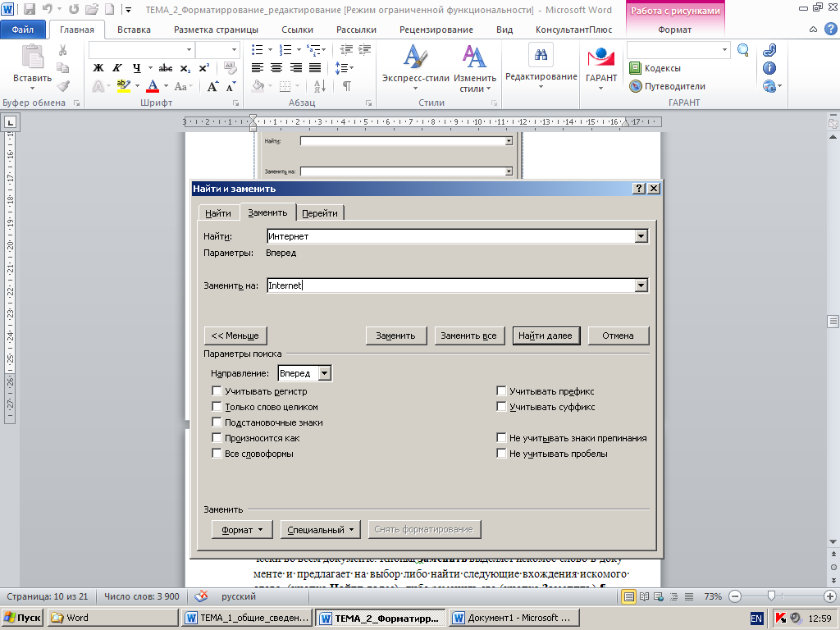This screenshot has height=630, width=840.
Task: Adjust the zoom slider in status bar
Action: tap(771, 596)
